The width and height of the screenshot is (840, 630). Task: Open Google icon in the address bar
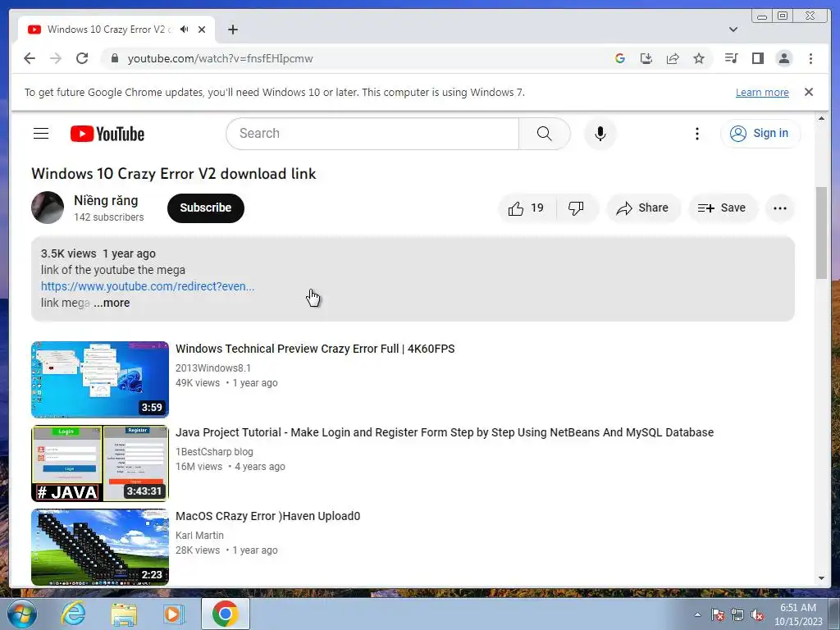click(x=620, y=58)
